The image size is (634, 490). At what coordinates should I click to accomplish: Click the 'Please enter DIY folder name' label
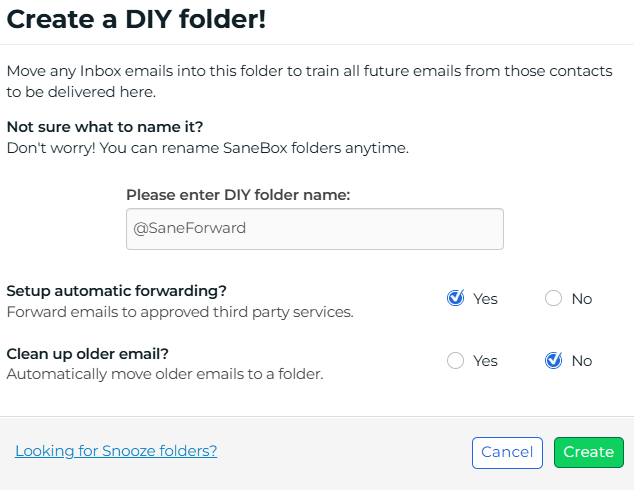click(238, 195)
